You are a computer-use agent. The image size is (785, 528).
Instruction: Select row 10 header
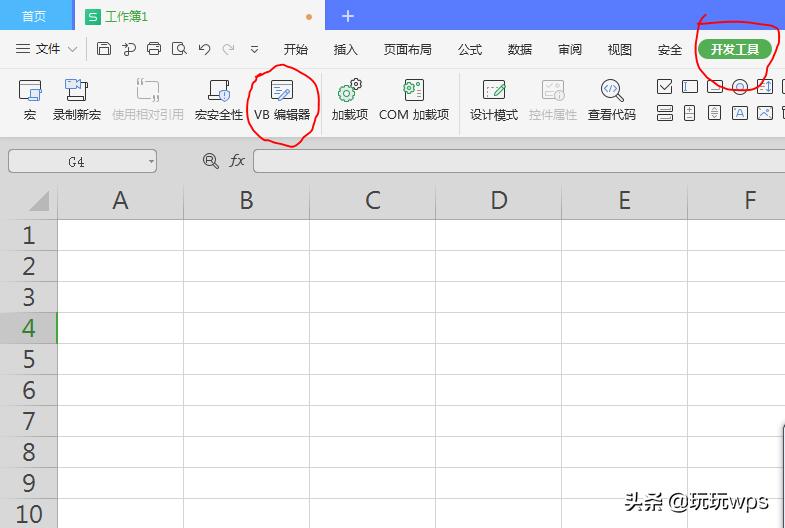coord(29,513)
